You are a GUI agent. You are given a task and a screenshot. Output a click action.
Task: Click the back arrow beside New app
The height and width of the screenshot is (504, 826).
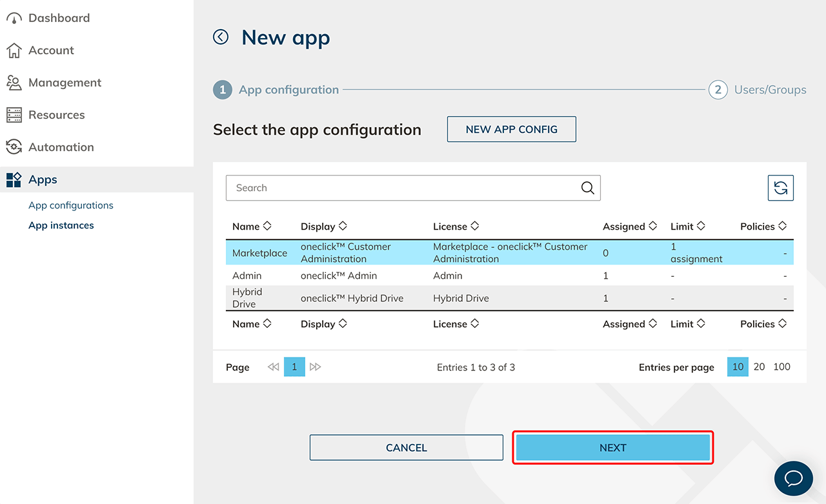(221, 37)
